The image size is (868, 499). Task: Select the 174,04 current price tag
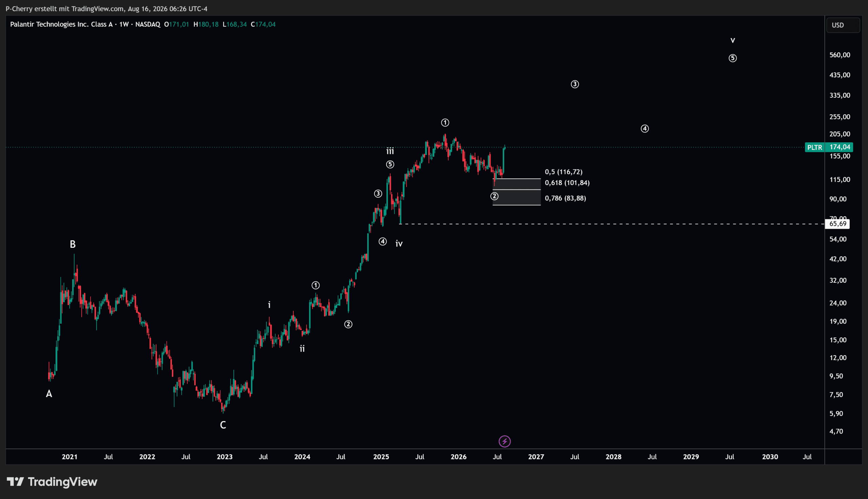tap(840, 147)
